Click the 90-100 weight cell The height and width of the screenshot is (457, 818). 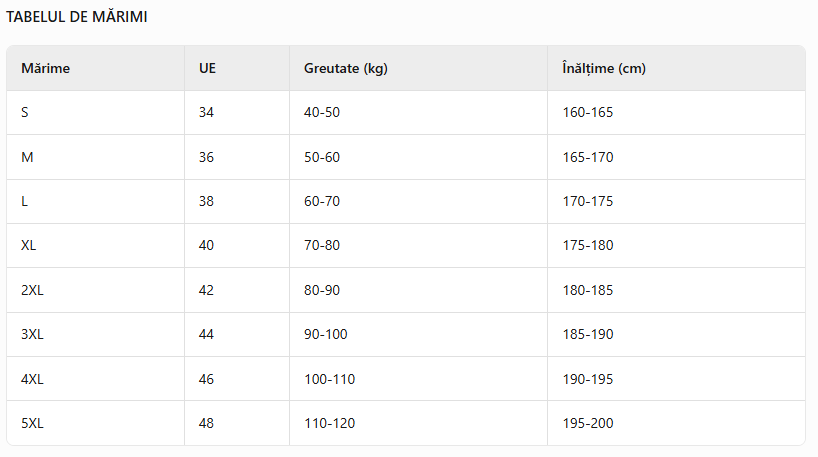(326, 334)
